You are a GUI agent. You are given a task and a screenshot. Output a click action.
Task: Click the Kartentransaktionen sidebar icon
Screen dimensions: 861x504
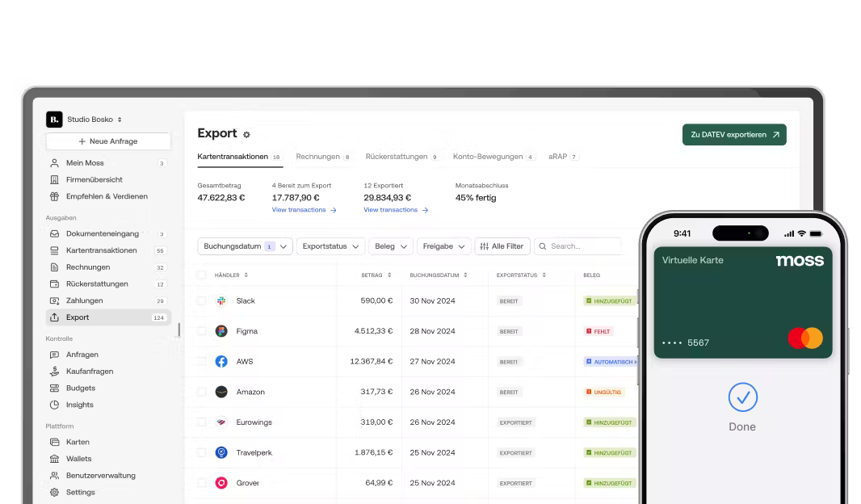tap(54, 250)
